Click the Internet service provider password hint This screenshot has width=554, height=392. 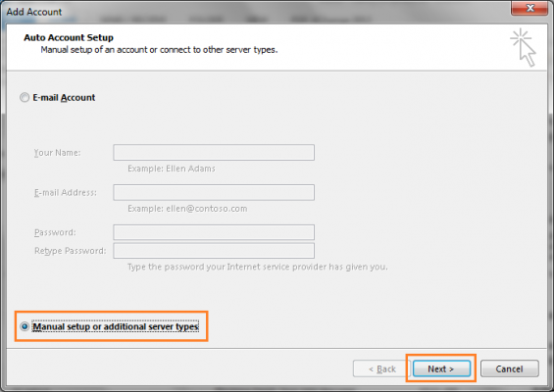[258, 267]
